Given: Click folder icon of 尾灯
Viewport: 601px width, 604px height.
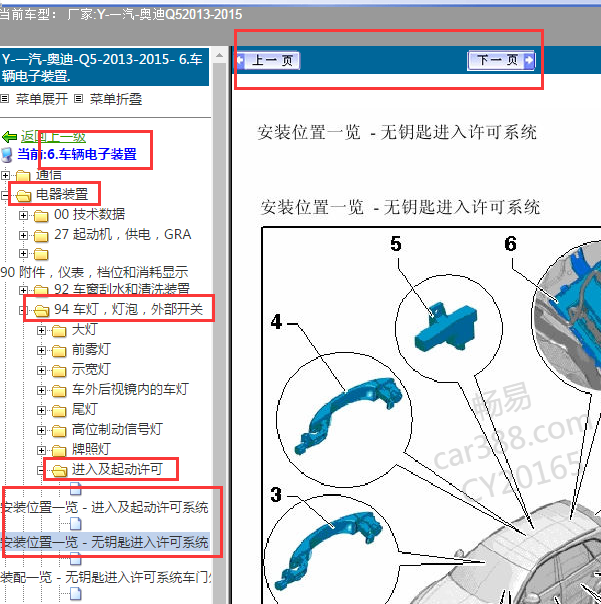Looking at the screenshot, I should point(59,411).
